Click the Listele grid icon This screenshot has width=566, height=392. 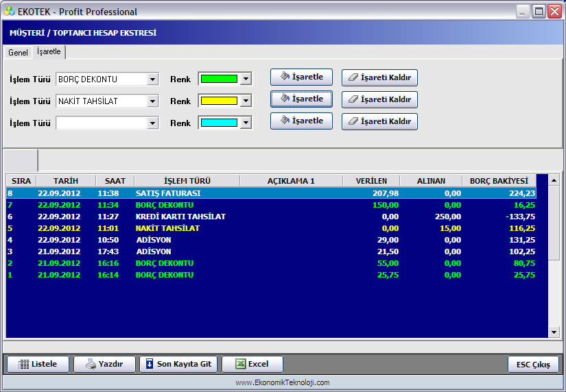24,364
